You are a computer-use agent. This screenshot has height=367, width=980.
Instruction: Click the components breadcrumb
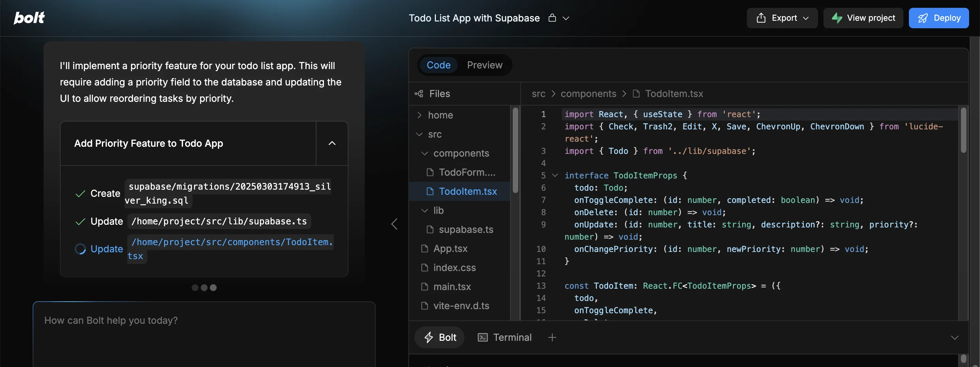click(588, 94)
